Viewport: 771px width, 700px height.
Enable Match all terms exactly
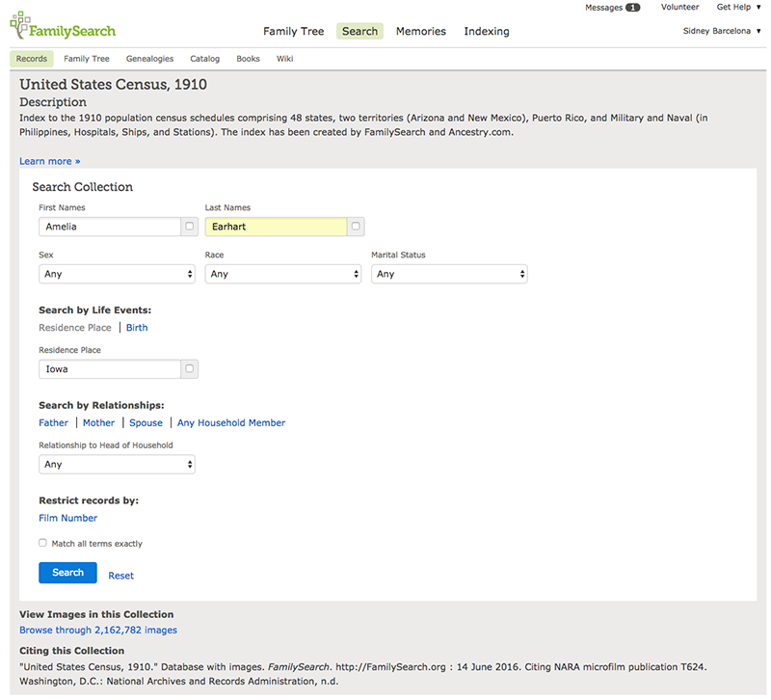(42, 543)
